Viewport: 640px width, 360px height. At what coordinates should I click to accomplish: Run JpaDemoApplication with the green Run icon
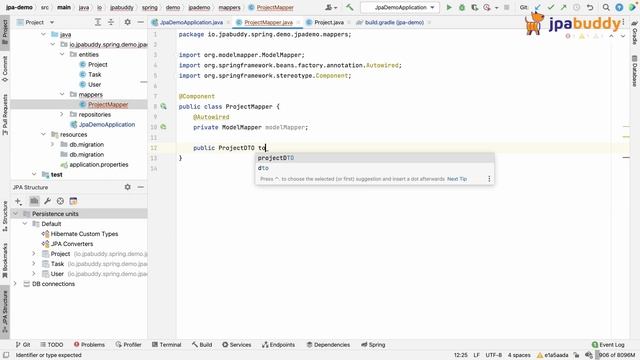[449, 7]
